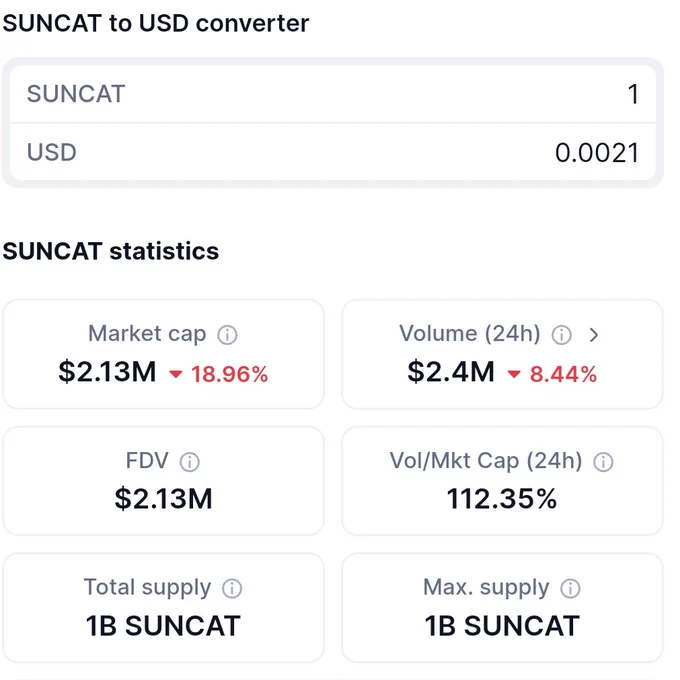Screen dimensions: 680x680
Task: Select the 8.44% volume change
Action: point(563,374)
